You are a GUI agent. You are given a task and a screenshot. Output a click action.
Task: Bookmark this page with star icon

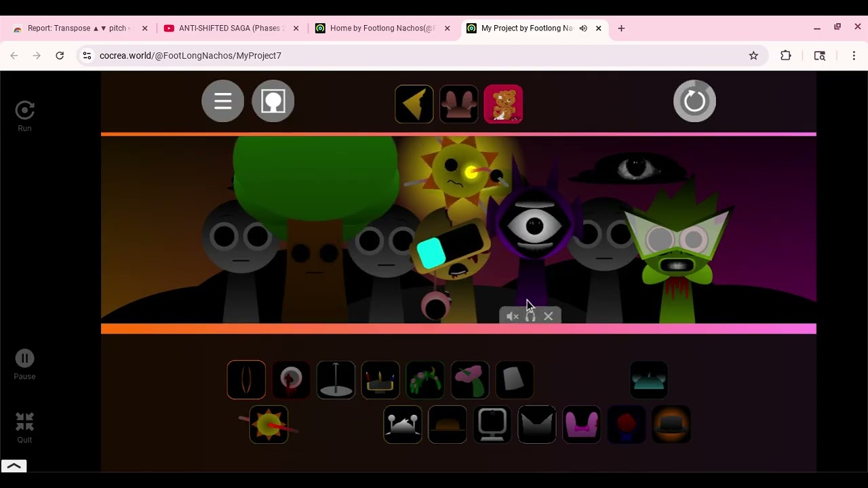(x=753, y=56)
